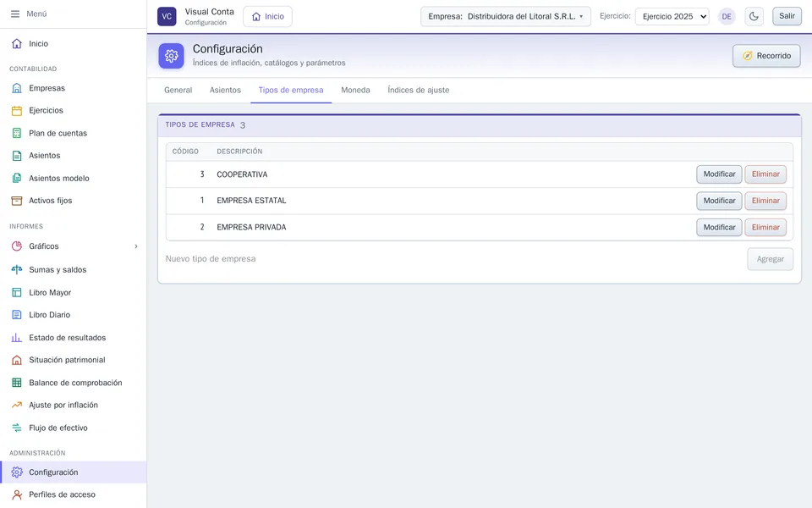Click the TIPOS DE EMPRESA panel heading
812x508 pixels.
[x=200, y=125]
